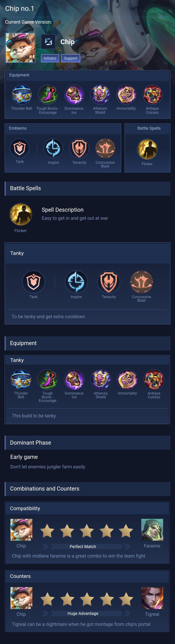
Task: Open Faramis hero portrait in Compatibility
Action: (x=152, y=530)
